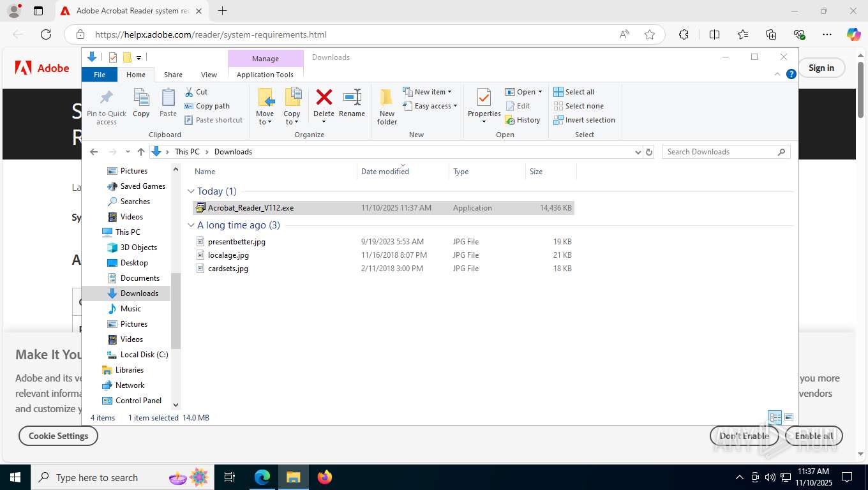This screenshot has height=490, width=868.
Task: Click the Cut scissors command
Action: coord(196,92)
